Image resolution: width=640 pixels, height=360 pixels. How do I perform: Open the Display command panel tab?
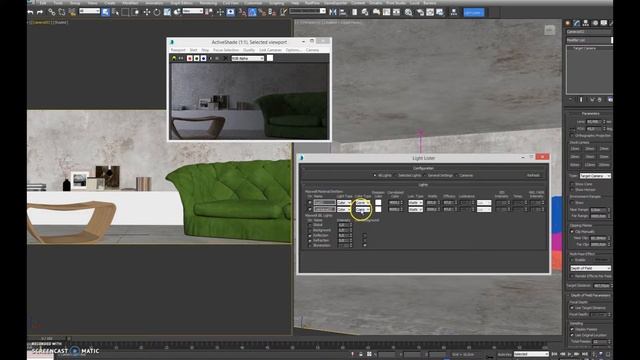click(x=604, y=23)
